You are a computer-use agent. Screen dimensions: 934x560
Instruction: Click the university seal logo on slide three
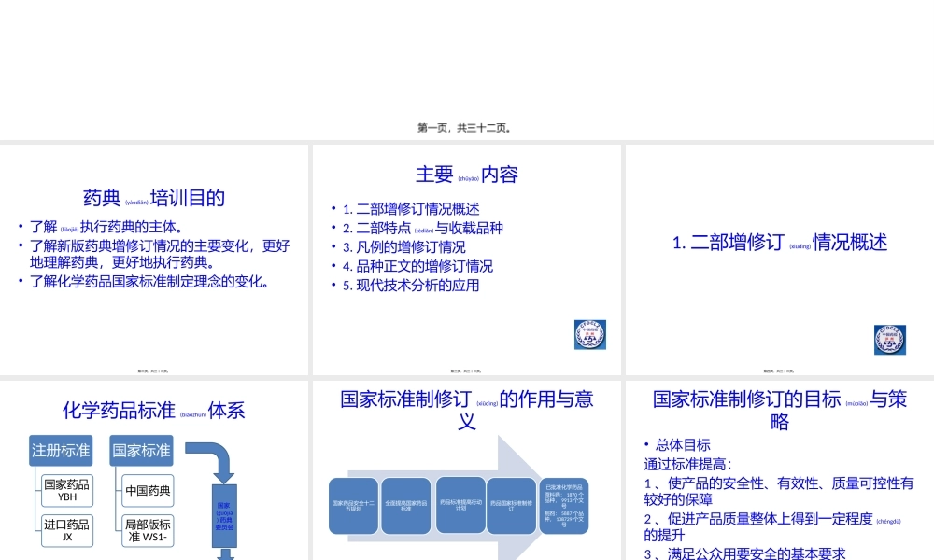click(588, 334)
